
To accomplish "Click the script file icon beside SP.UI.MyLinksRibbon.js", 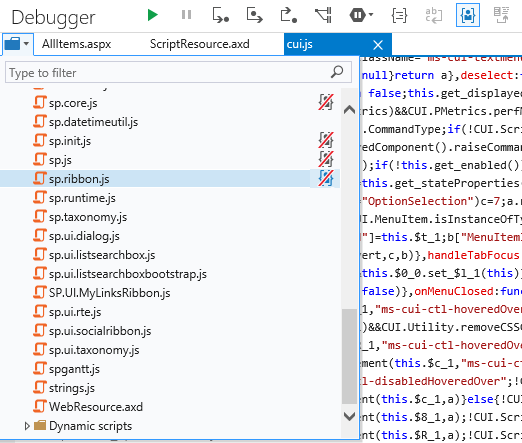I will pyautogui.click(x=39, y=292).
